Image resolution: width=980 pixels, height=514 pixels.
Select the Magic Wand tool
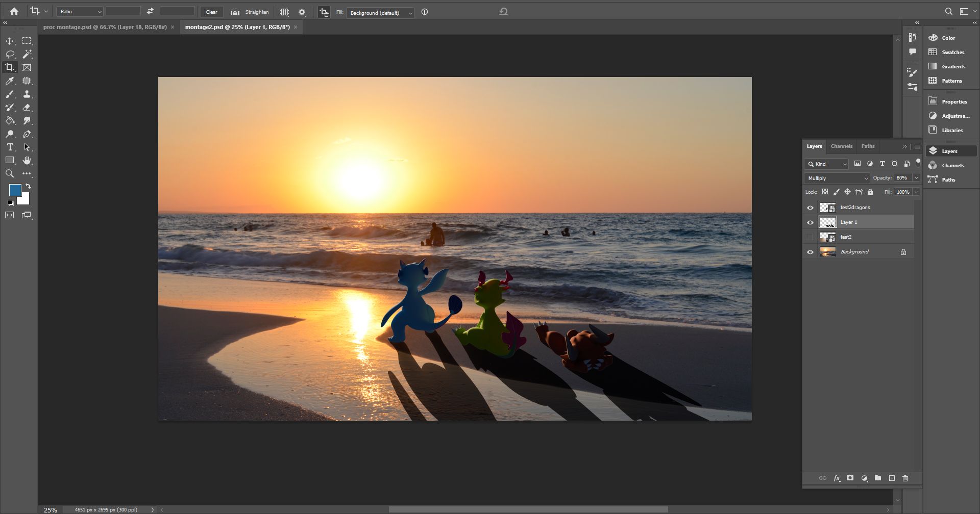click(x=27, y=54)
